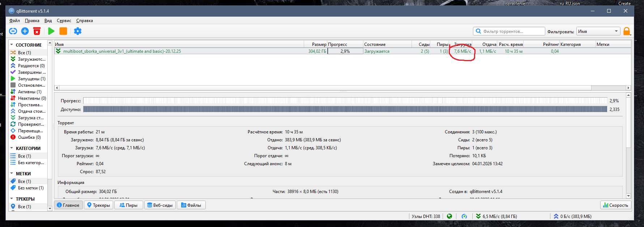The height and width of the screenshot is (227, 644).
Task: Filter by Раздаются (0) status
Action: [x=28, y=66]
